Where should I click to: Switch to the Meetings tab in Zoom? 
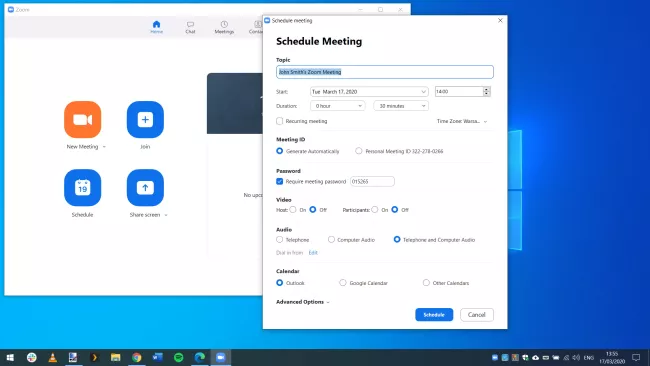click(224, 27)
